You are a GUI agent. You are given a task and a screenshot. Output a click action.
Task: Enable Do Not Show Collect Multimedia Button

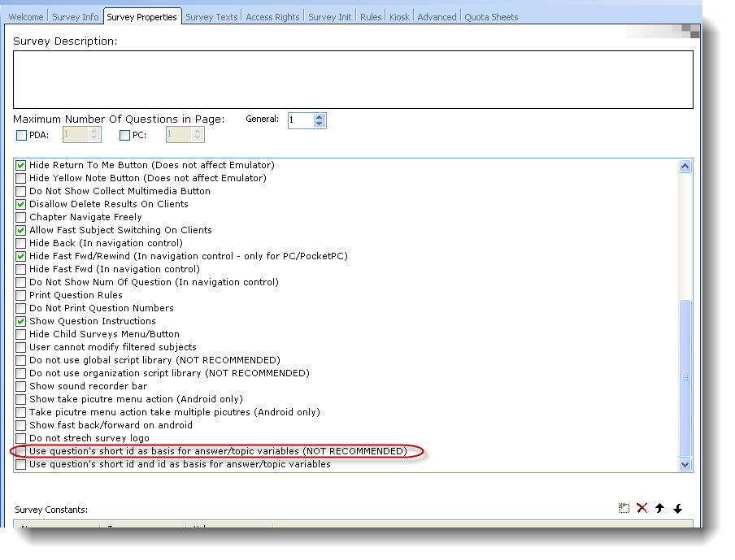[20, 191]
